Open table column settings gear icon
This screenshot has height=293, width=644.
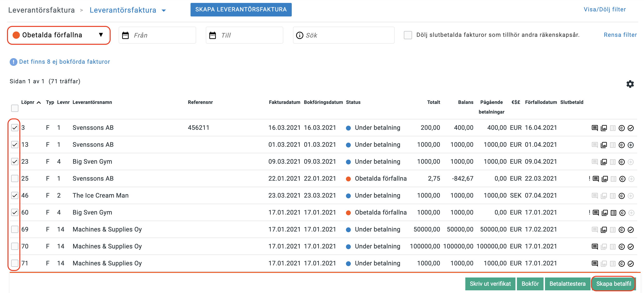point(630,84)
